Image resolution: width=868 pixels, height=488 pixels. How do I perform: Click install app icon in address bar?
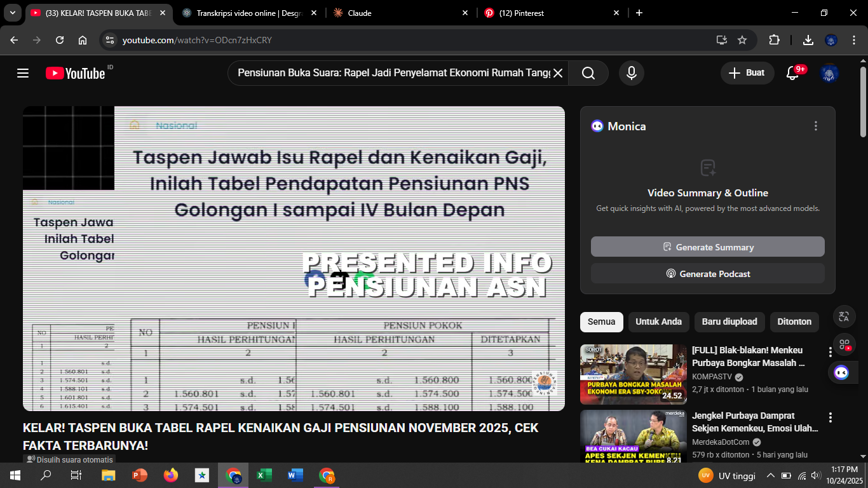(722, 40)
